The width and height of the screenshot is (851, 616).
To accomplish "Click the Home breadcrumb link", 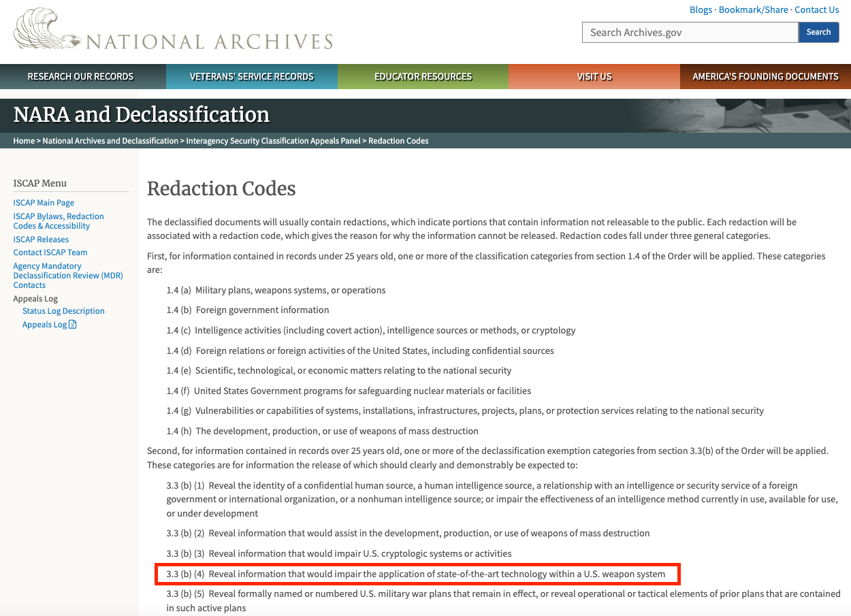I will (x=24, y=141).
